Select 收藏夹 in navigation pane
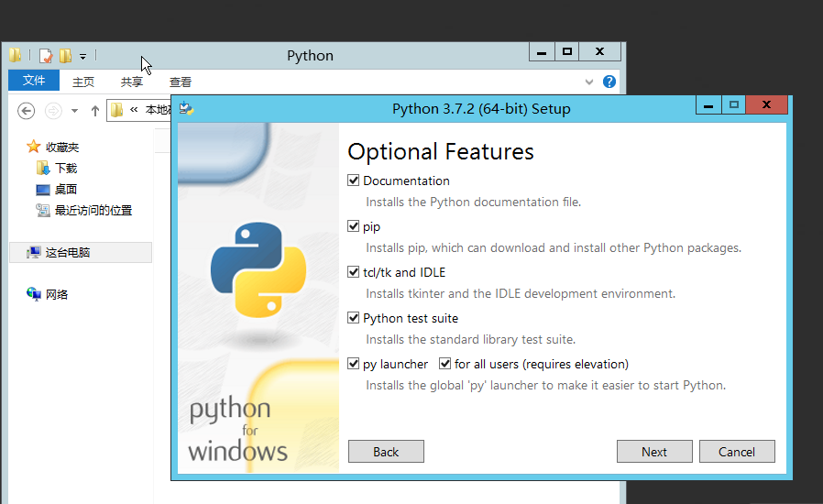The height and width of the screenshot is (504, 823). [x=62, y=148]
